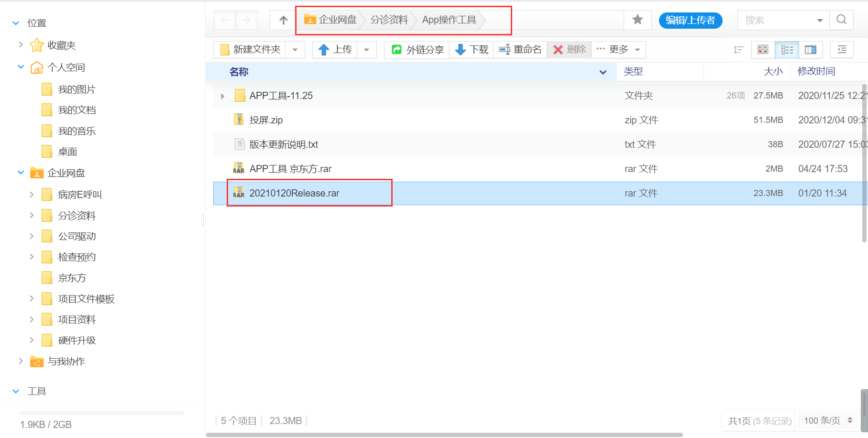This screenshot has height=438, width=868.
Task: Open the 更多 more menu
Action: pyautogui.click(x=618, y=50)
